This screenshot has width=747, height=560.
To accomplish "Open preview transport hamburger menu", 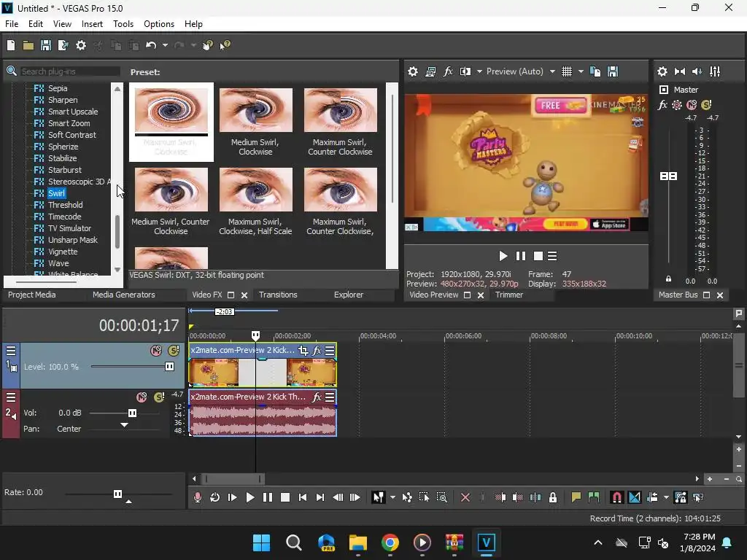I will tap(552, 256).
